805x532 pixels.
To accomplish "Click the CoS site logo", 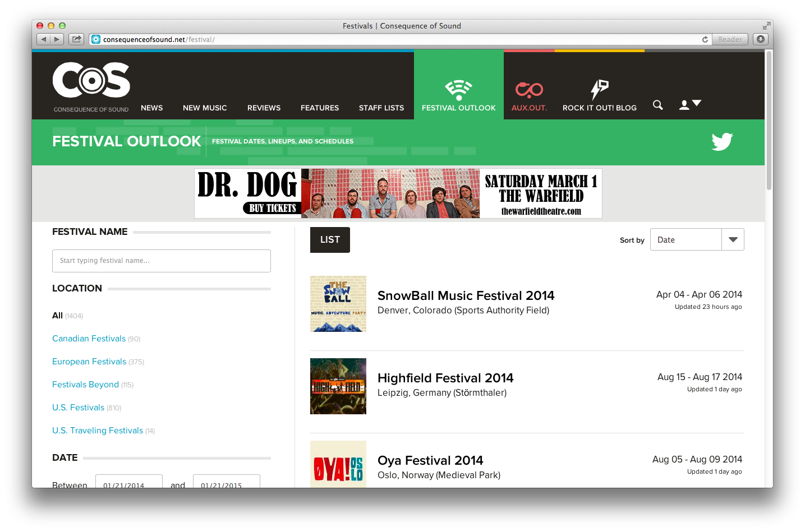I will pyautogui.click(x=91, y=87).
